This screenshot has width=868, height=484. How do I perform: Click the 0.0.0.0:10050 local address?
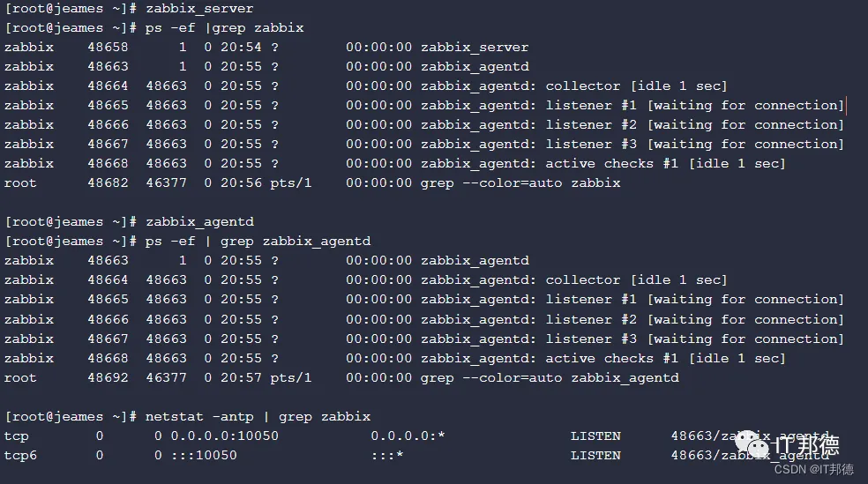coord(224,436)
